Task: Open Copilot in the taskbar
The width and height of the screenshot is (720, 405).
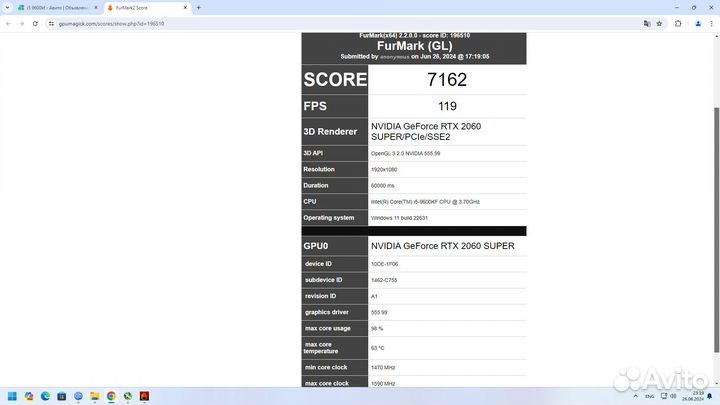Action: coord(29,396)
